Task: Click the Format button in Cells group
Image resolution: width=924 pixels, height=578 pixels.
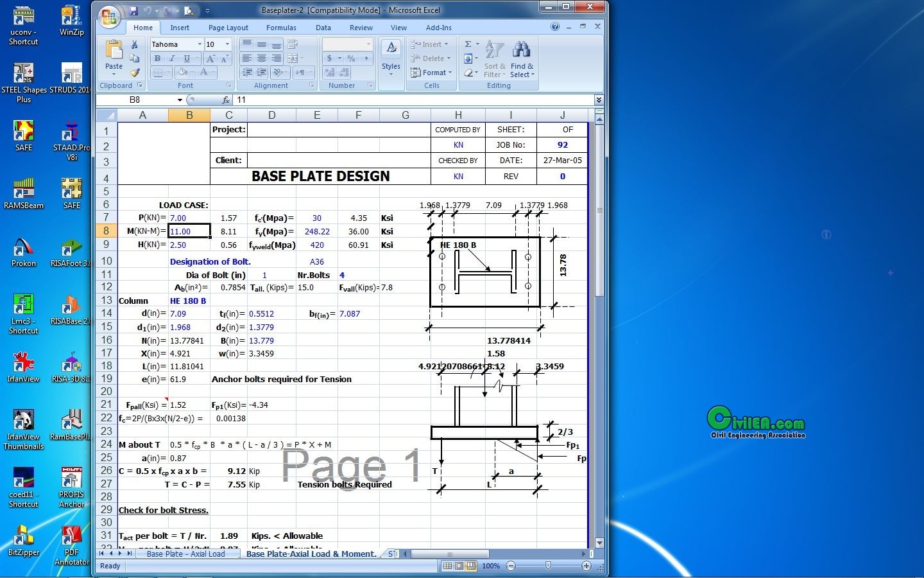Action: (x=434, y=73)
